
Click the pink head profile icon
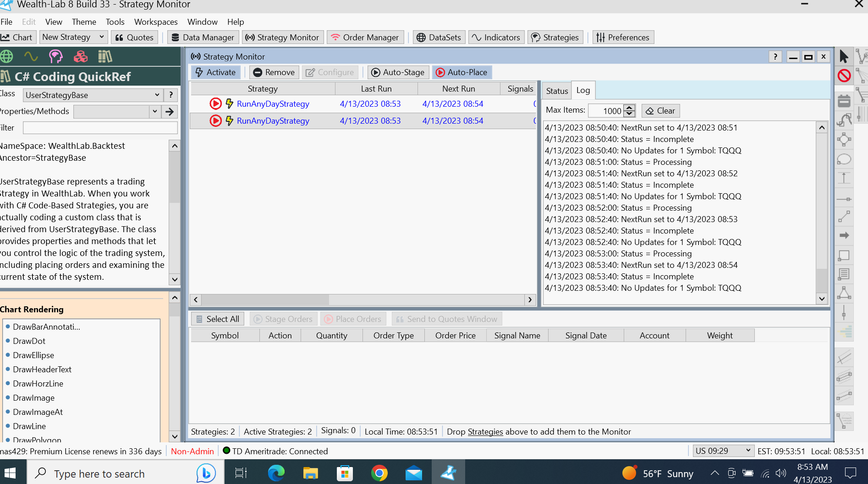click(x=55, y=56)
